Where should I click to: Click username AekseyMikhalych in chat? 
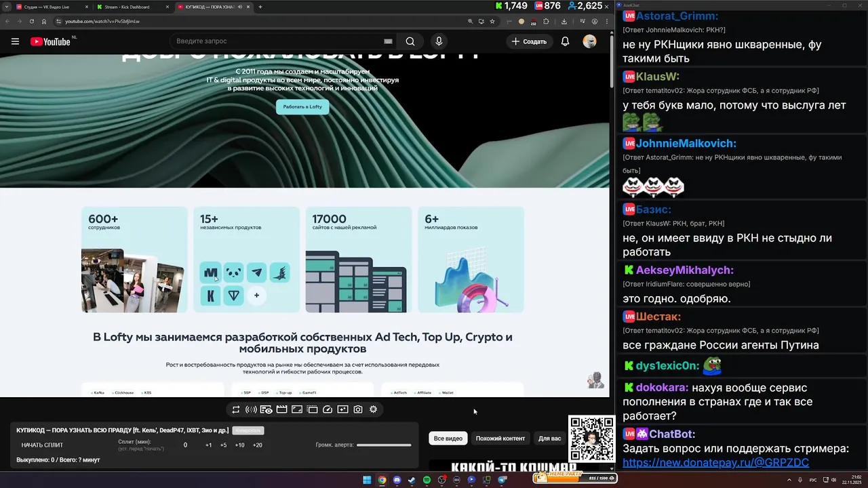click(684, 270)
